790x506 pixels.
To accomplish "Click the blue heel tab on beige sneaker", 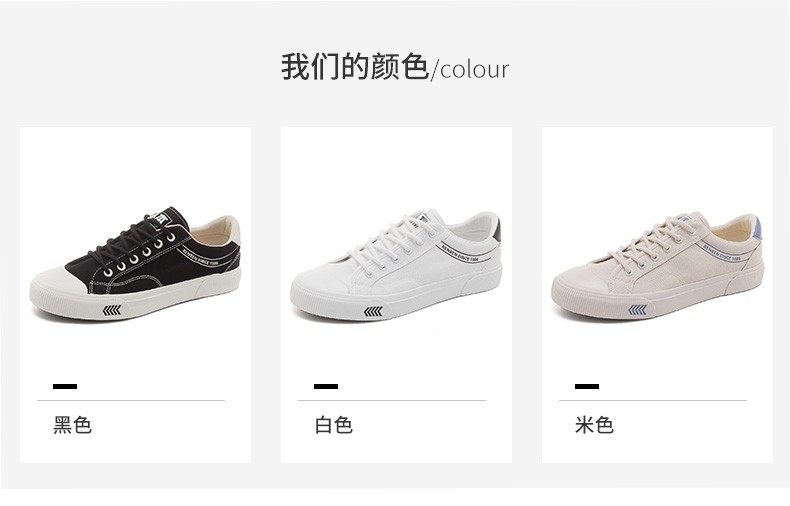I will click(759, 227).
